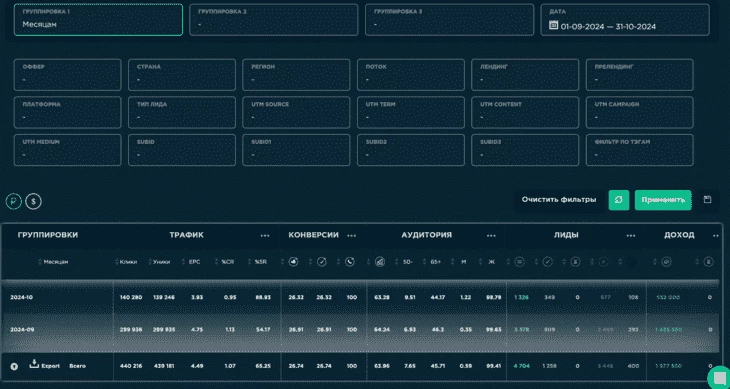The height and width of the screenshot is (389, 730).
Task: Switch currency to rubles with the ₽ icon
Action: click(14, 201)
